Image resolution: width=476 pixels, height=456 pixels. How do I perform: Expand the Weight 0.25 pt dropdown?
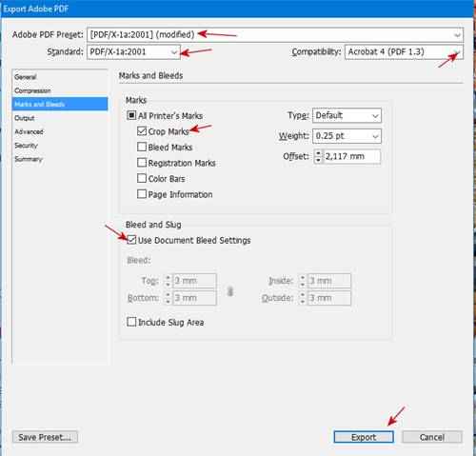coord(347,136)
